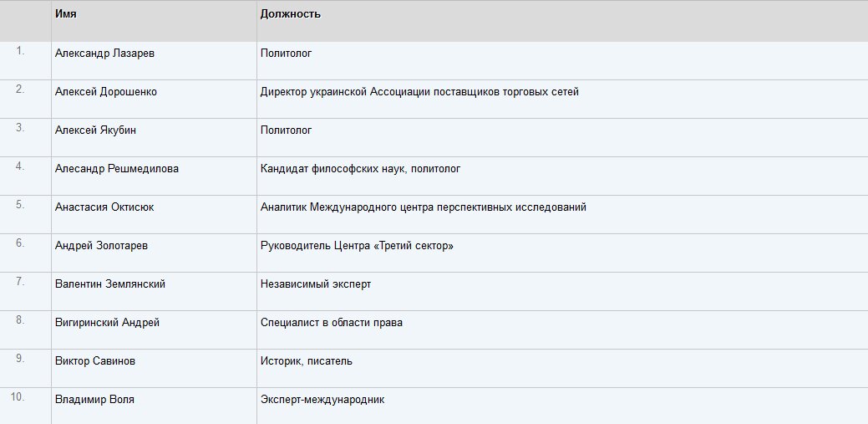Select Андрей Золотарев in the table
Screen dimensions: 868x424
coord(101,246)
